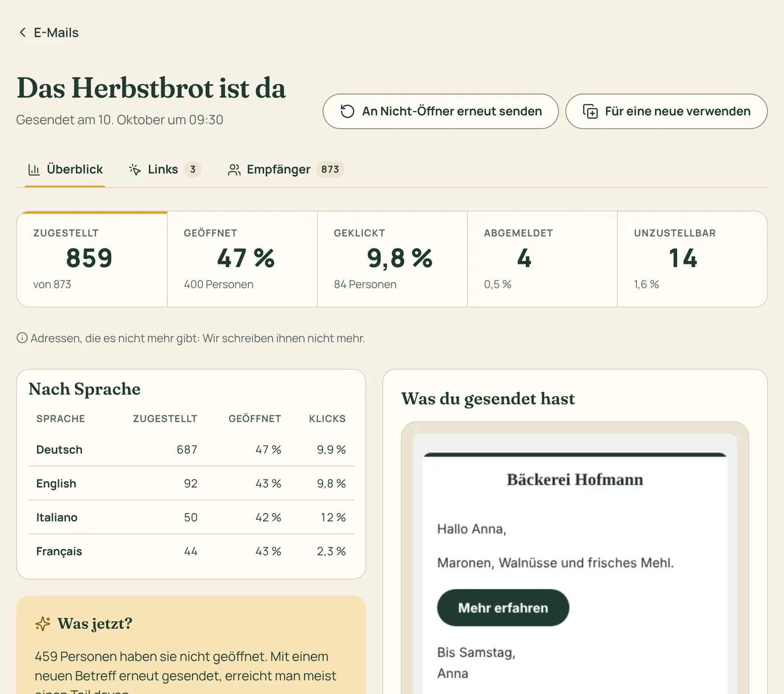Click the '12 %' clicks value for Italiano

coord(333,517)
